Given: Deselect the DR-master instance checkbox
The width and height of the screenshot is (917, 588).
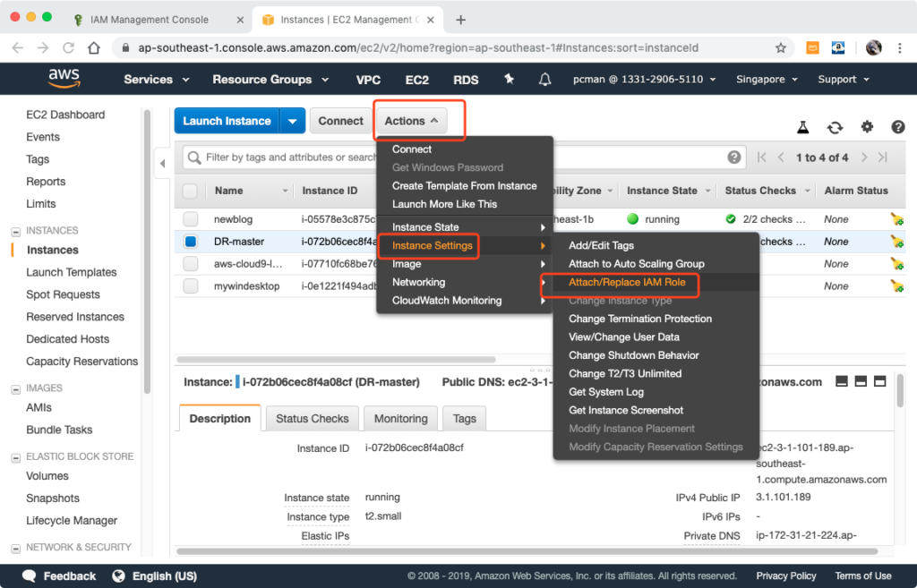Looking at the screenshot, I should point(190,242).
